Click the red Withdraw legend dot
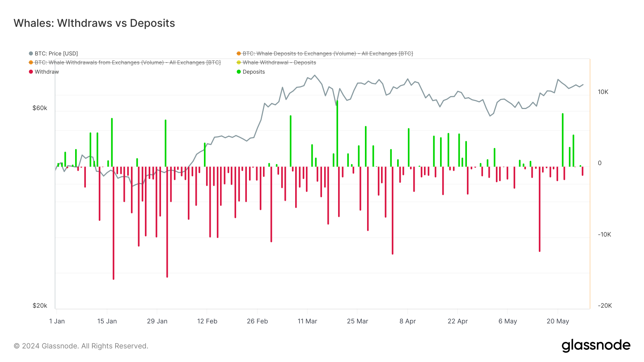This screenshot has height=362, width=644. click(31, 71)
